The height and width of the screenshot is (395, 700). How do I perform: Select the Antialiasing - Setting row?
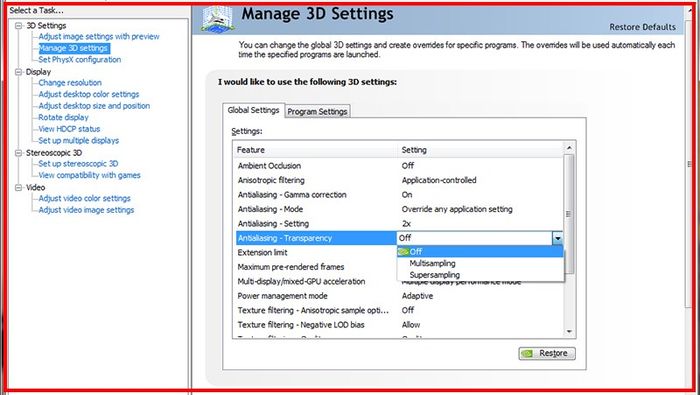point(399,224)
